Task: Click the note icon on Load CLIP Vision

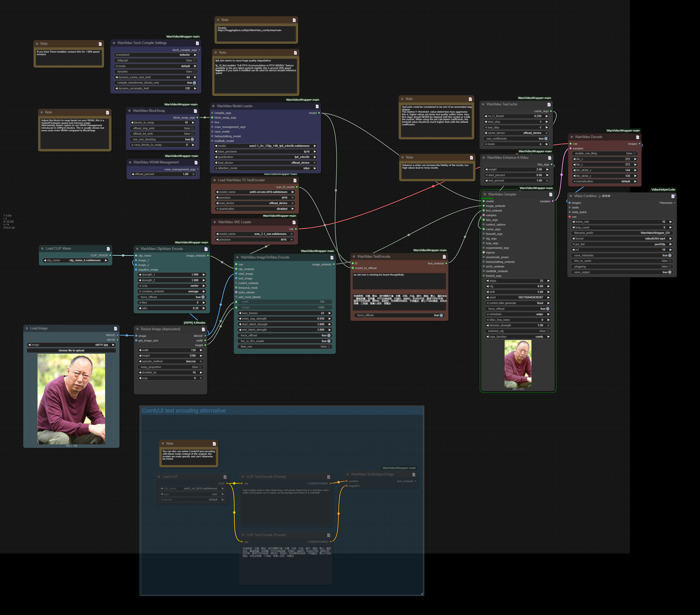Action: click(108, 249)
